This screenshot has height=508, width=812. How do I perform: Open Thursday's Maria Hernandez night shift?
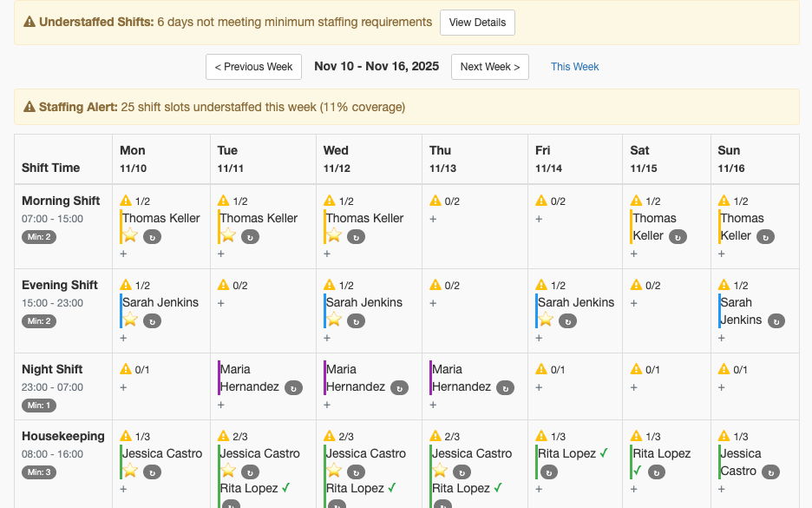pos(462,378)
